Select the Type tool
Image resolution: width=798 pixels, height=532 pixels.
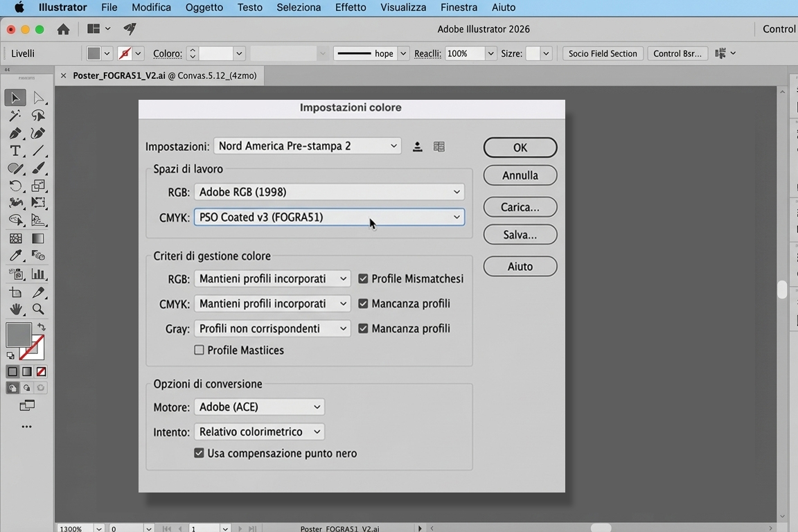pyautogui.click(x=15, y=151)
